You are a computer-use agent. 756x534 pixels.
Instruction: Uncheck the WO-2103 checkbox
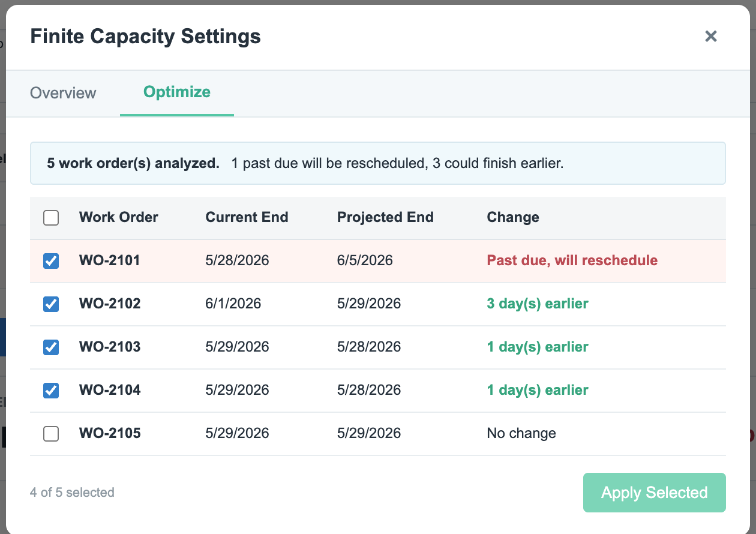pyautogui.click(x=51, y=347)
